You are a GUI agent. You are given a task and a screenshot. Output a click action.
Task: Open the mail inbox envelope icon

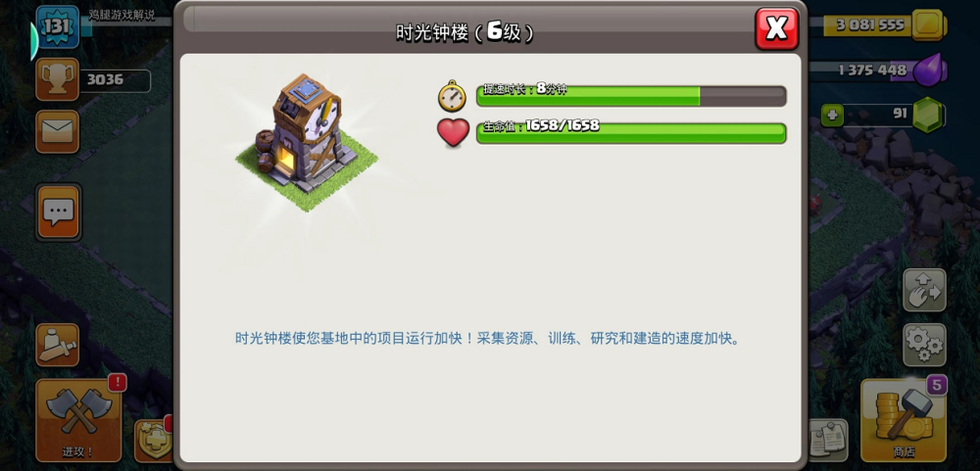pos(58,131)
